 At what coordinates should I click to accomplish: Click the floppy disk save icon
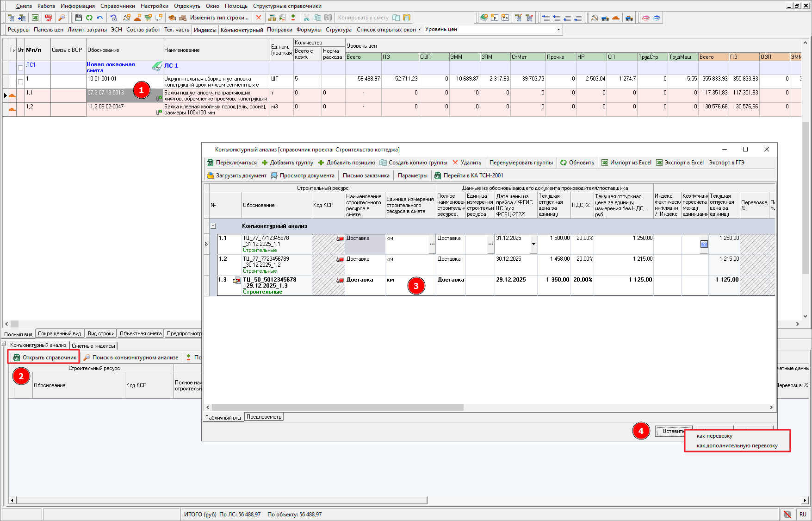click(x=78, y=18)
